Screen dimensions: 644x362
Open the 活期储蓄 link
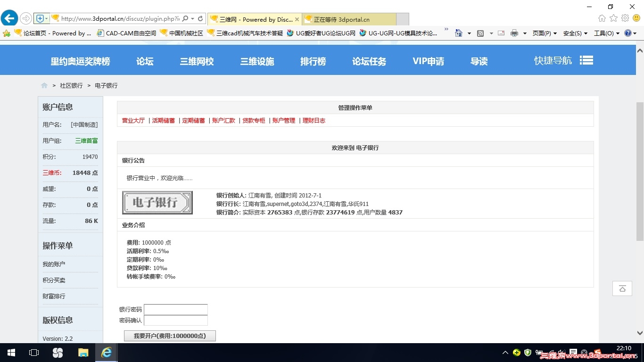pyautogui.click(x=164, y=121)
